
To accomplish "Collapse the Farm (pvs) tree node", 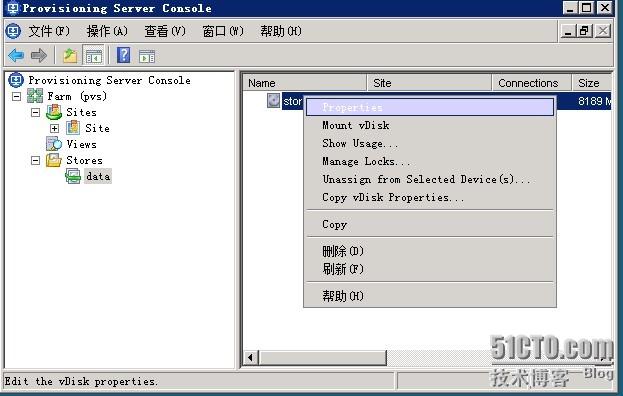I will (16, 96).
